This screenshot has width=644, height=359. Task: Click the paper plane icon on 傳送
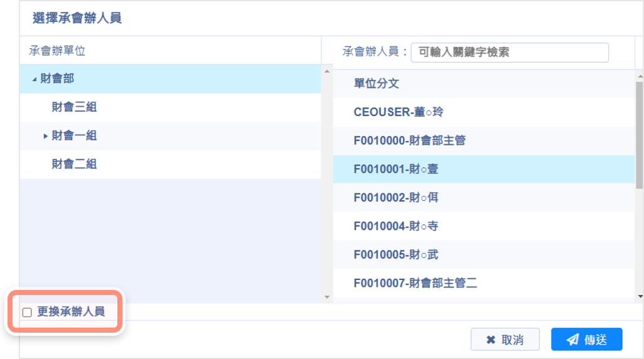572,340
